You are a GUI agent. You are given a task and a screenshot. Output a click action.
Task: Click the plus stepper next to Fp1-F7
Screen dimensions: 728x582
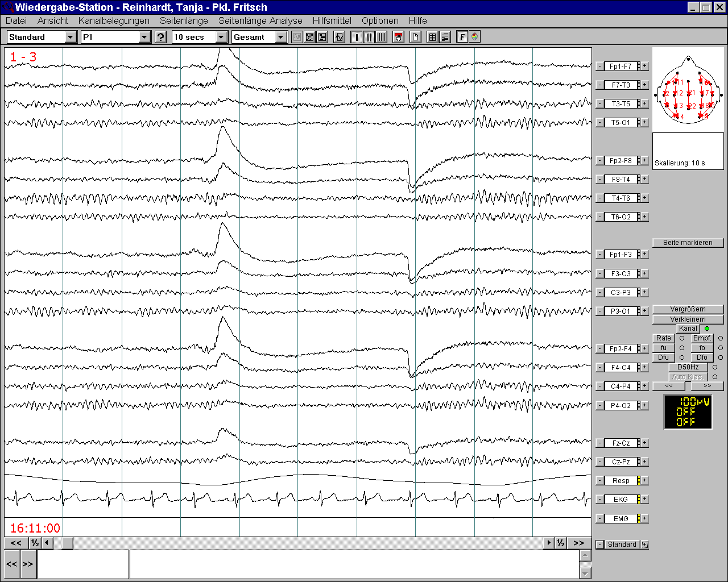(x=645, y=66)
